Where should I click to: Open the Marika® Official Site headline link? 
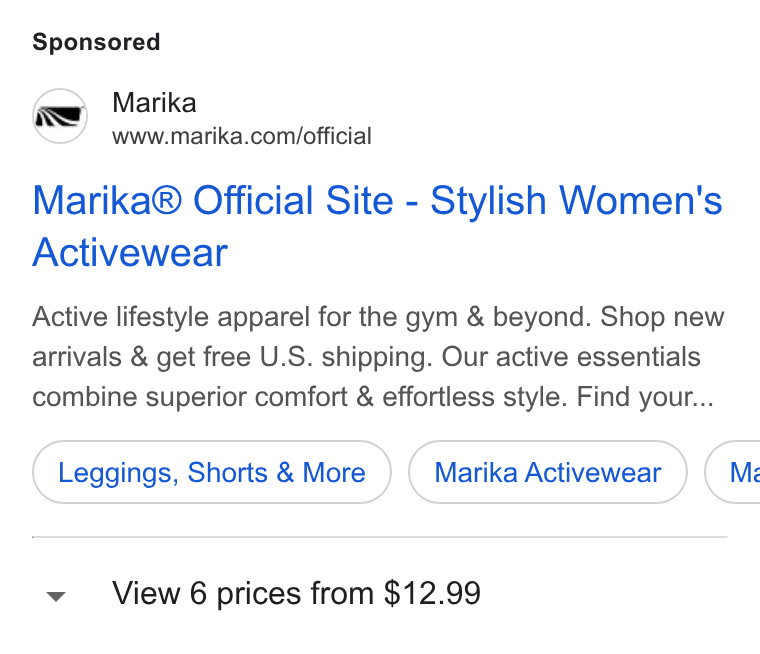point(377,226)
